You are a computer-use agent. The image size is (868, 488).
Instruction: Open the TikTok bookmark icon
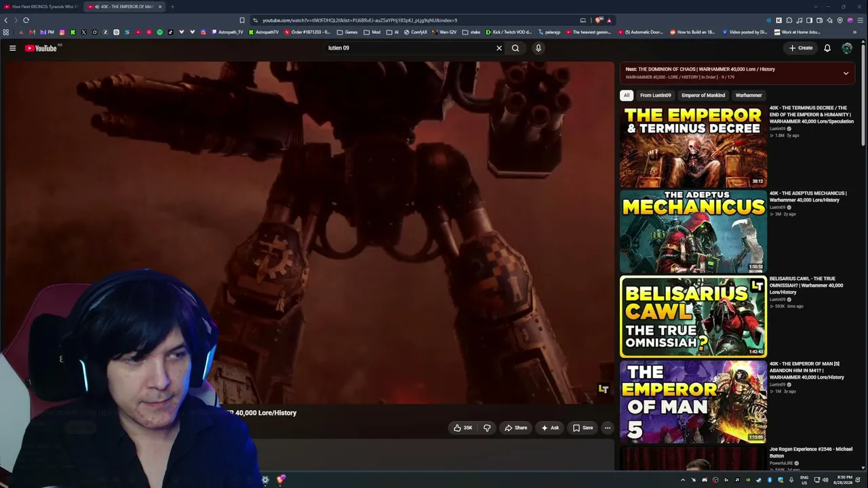tap(171, 32)
